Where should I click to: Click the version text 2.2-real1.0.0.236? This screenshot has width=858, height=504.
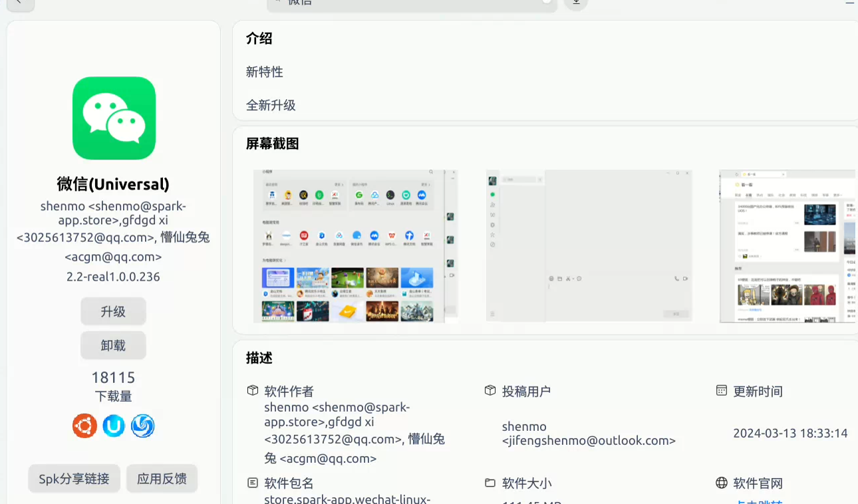pos(114,277)
